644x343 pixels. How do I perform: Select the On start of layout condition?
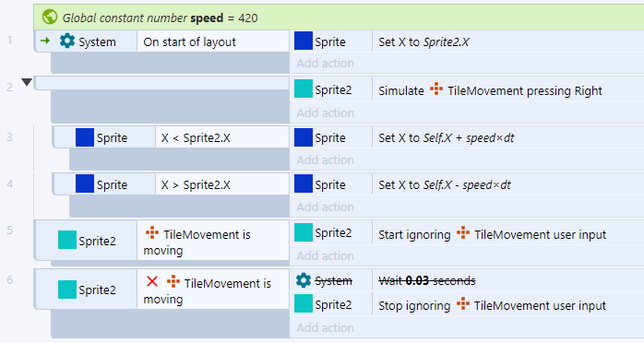(x=213, y=41)
